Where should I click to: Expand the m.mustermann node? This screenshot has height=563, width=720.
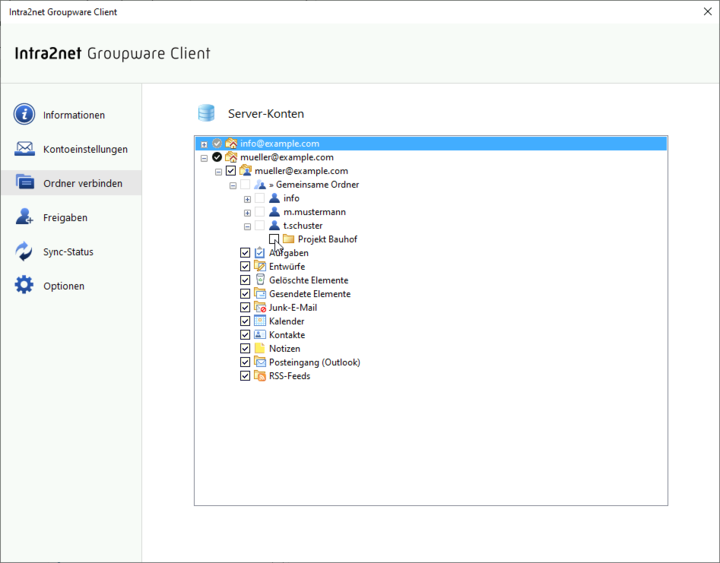(247, 213)
